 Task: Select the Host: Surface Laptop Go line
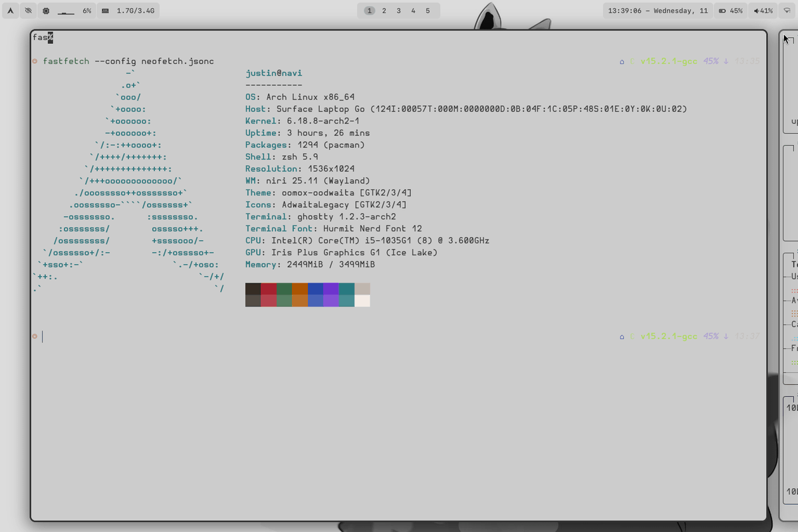(x=466, y=109)
